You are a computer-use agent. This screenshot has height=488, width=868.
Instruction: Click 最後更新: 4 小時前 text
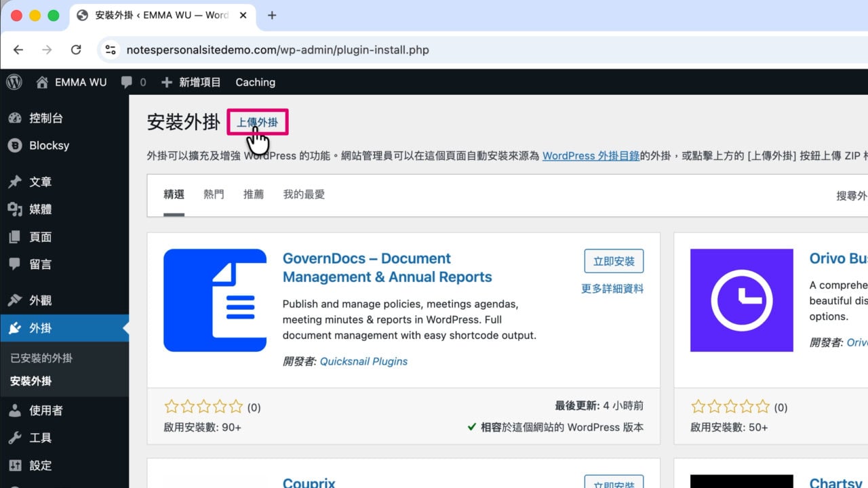[x=599, y=406]
